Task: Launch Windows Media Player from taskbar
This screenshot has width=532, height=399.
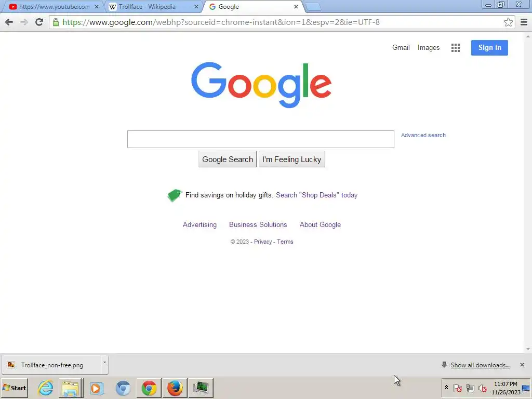Action: 97,388
